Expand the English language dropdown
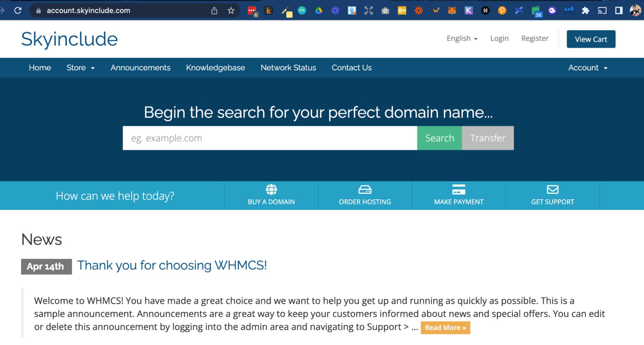This screenshot has height=345, width=644. pos(462,38)
